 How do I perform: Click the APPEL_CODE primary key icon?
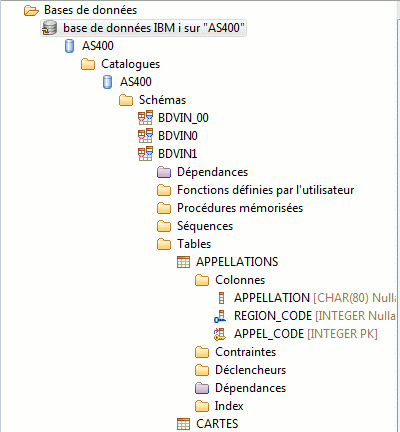click(x=220, y=334)
